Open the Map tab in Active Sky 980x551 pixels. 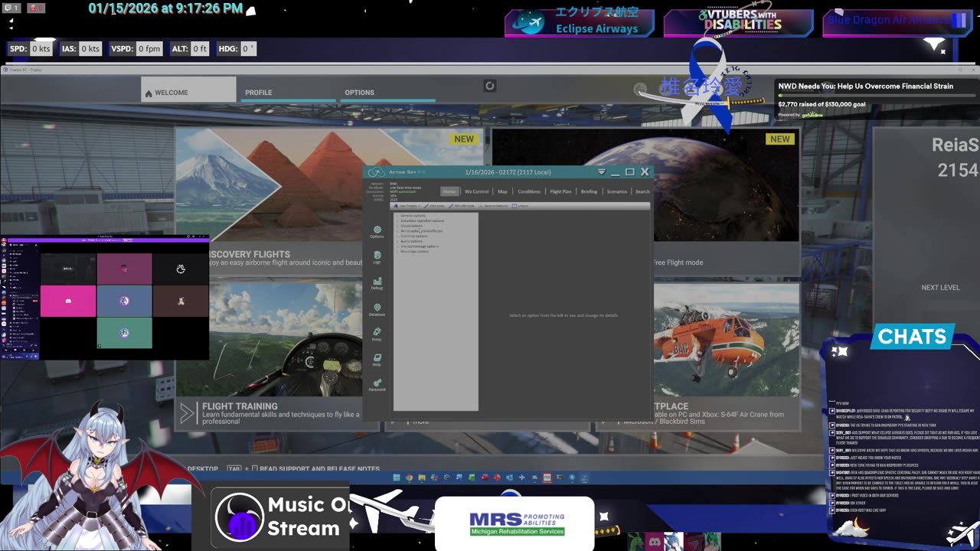[x=502, y=191]
